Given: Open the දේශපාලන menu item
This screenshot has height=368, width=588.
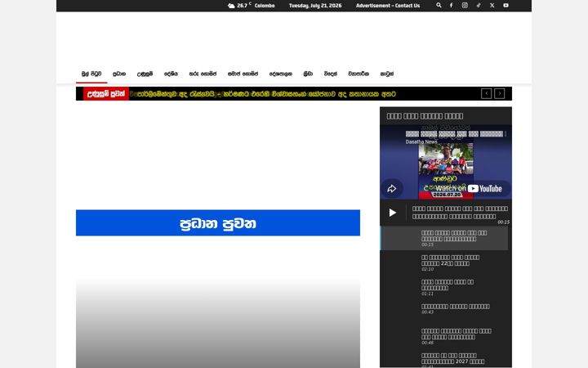Looking at the screenshot, I should (280, 74).
